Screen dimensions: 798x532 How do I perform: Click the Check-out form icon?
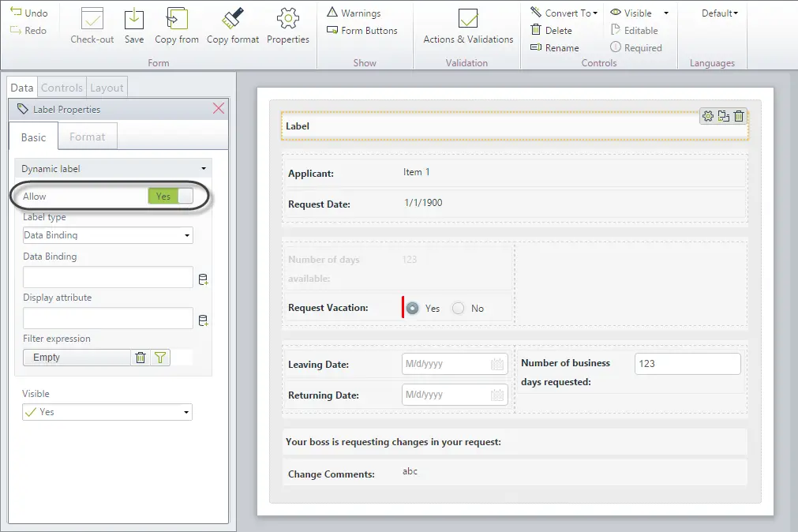92,19
